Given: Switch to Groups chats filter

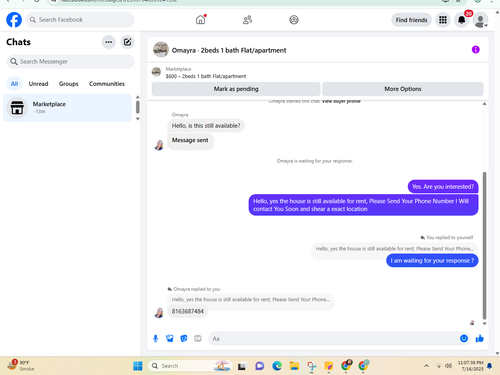Looking at the screenshot, I should [x=69, y=84].
